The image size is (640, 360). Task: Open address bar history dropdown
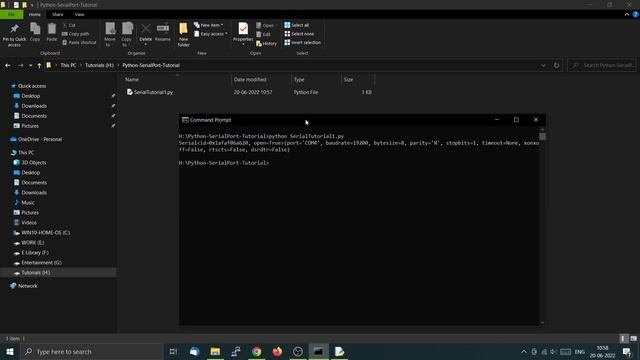[x=543, y=65]
